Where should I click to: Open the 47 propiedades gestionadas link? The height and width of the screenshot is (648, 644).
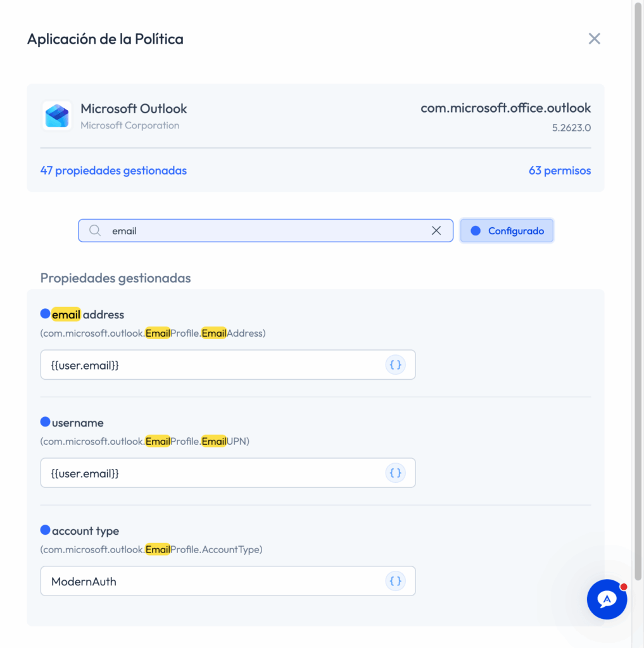click(x=113, y=170)
